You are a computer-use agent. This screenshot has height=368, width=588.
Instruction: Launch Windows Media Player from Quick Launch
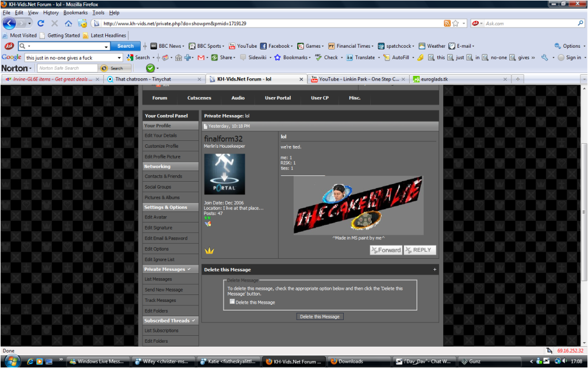(x=40, y=362)
